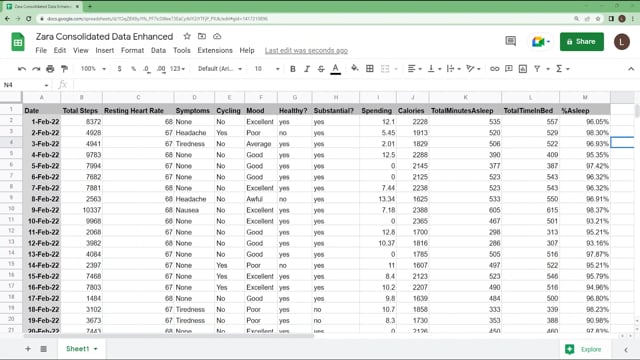The width and height of the screenshot is (640, 360).
Task: Click the Insert link icon
Action: pos(494,69)
